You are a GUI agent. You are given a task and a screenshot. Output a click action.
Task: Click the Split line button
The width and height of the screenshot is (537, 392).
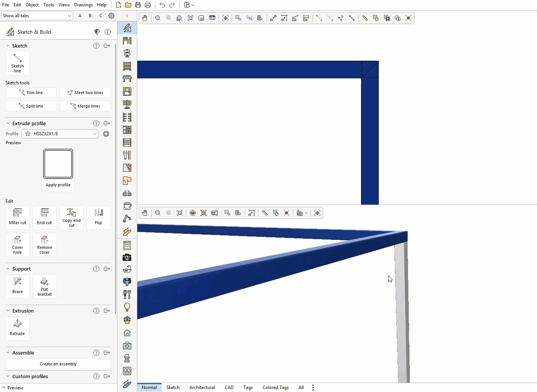(x=31, y=106)
